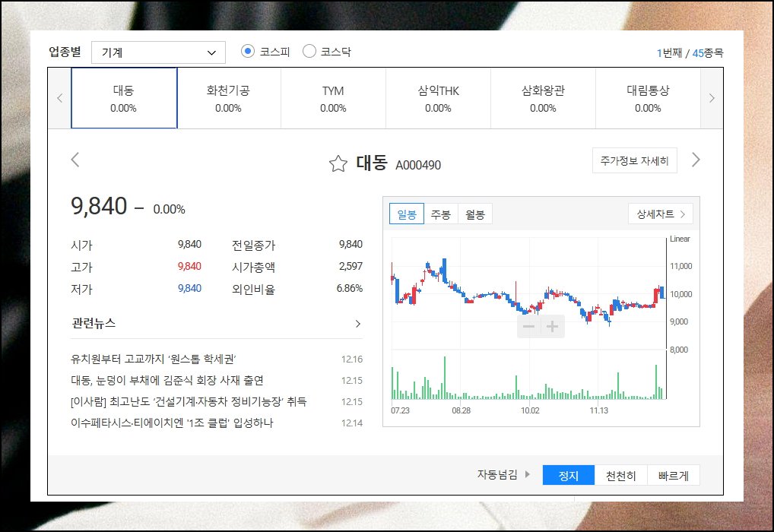Open the news item 대동, 눈덩이 부채에 김준식 회장
The image size is (774, 532).
click(167, 380)
